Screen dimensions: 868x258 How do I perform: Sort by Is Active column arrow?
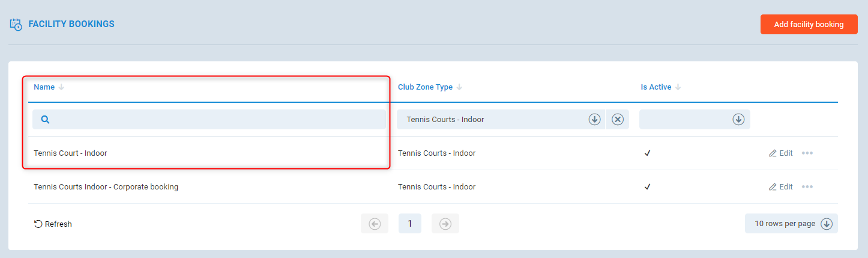(678, 87)
